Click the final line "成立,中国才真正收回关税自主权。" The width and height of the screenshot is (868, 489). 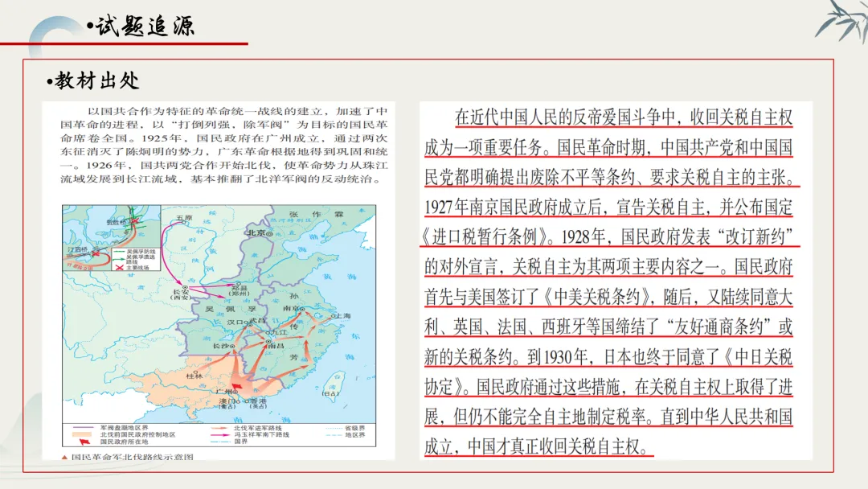(538, 446)
